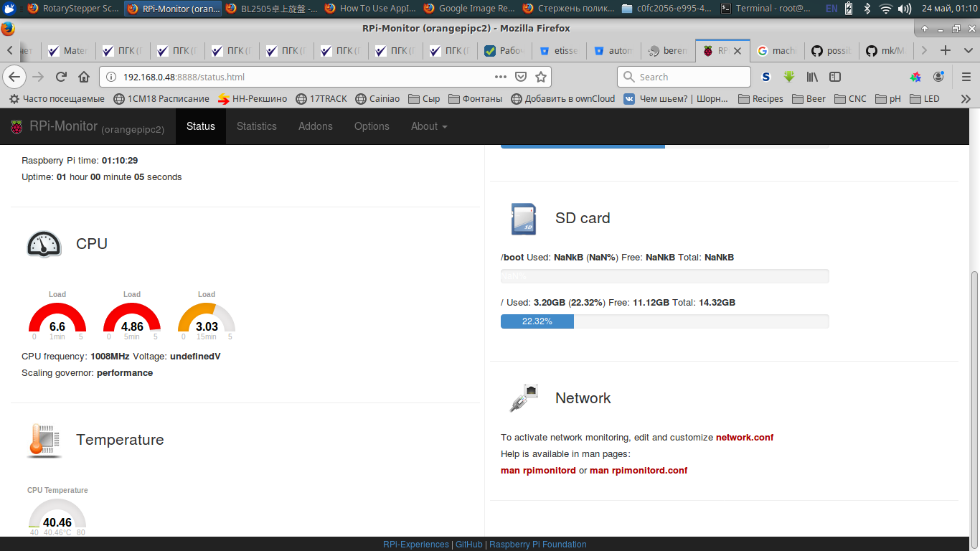Click the RPi-Monitor raspberry logo
The width and height of the screenshot is (980, 551).
click(x=17, y=127)
